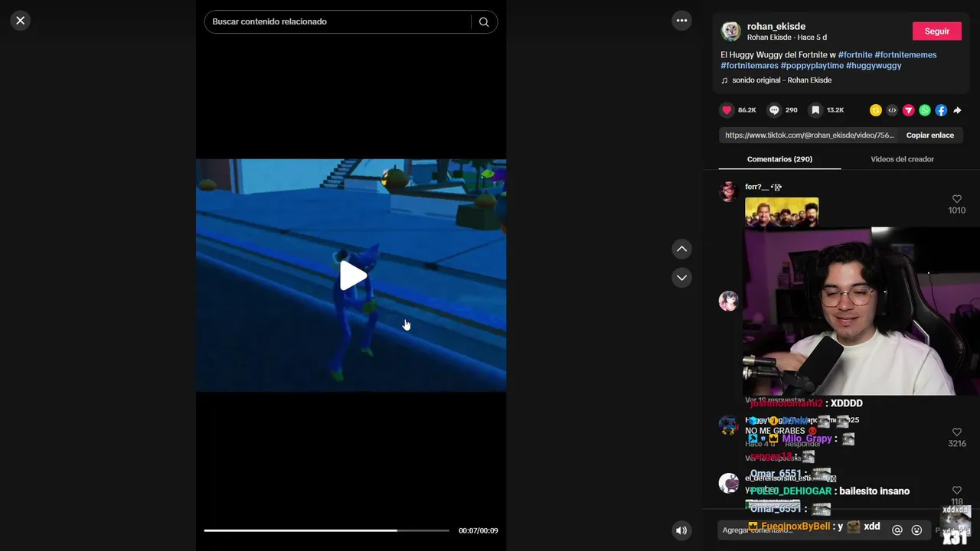Close the video viewer with the X button
The width and height of the screenshot is (980, 551).
(21, 21)
